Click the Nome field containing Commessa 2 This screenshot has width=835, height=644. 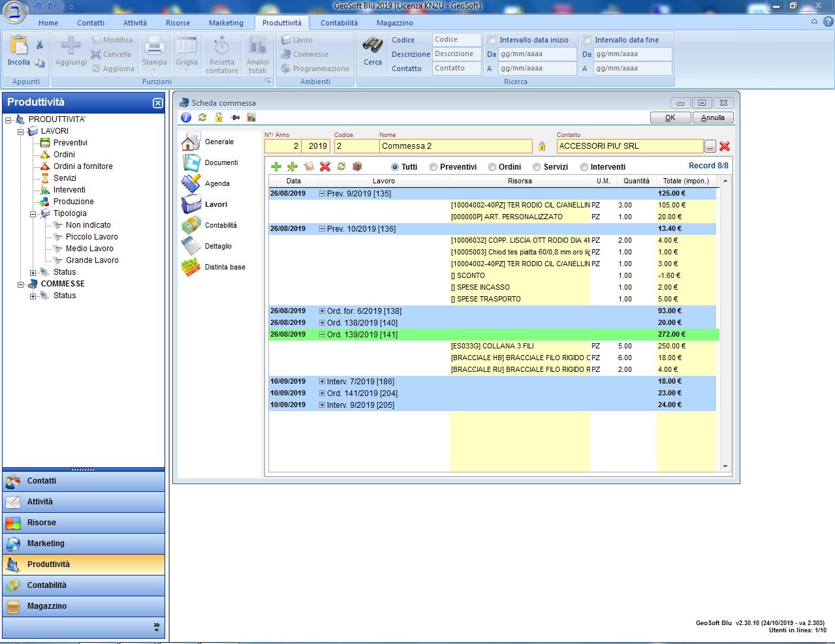click(455, 146)
